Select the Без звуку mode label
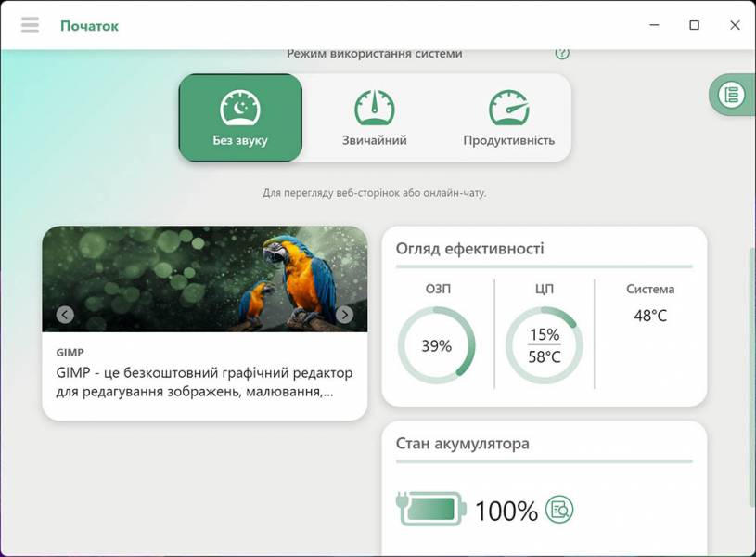Viewport: 756px width, 557px height. 239,141
